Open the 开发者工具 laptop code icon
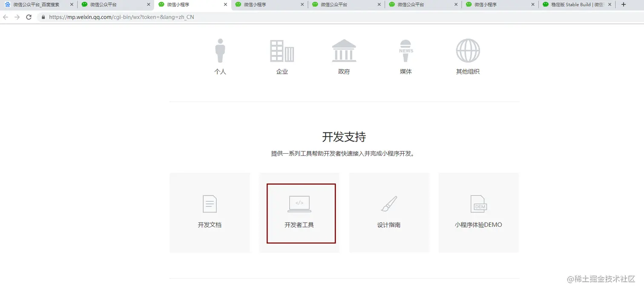 coord(299,204)
